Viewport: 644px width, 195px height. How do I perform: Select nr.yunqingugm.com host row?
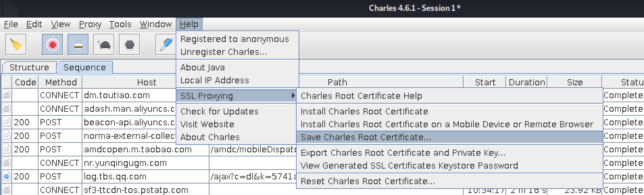146,163
